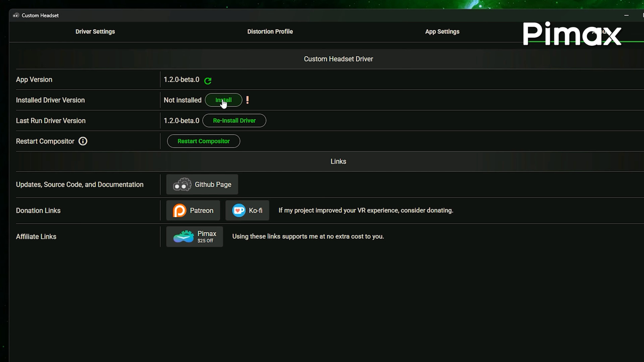Click the Patreon logo icon
644x362 pixels.
[179, 211]
